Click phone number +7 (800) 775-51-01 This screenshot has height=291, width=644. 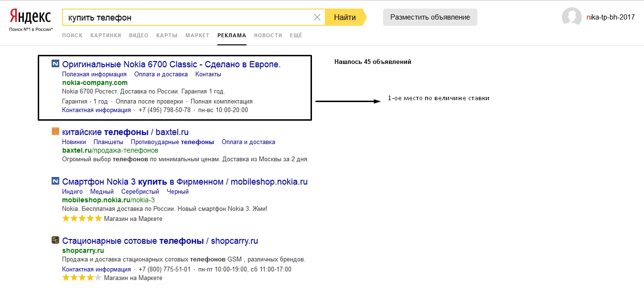(x=164, y=269)
